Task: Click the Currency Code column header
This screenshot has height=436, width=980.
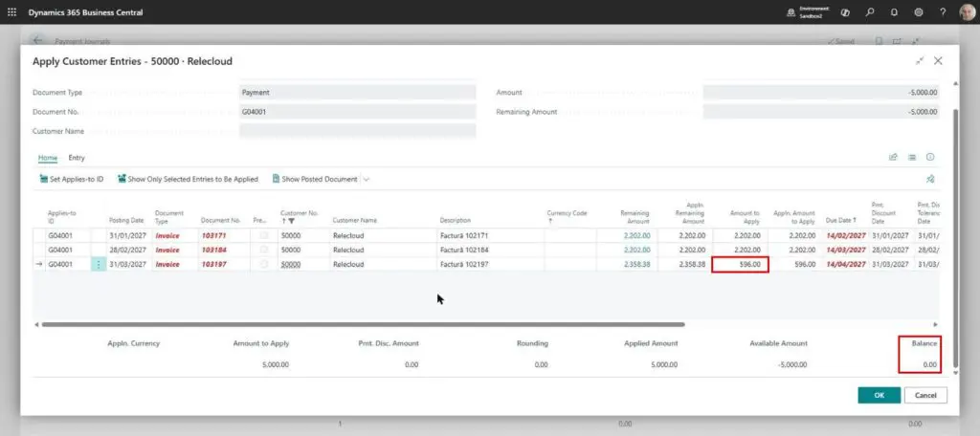Action: (567, 213)
